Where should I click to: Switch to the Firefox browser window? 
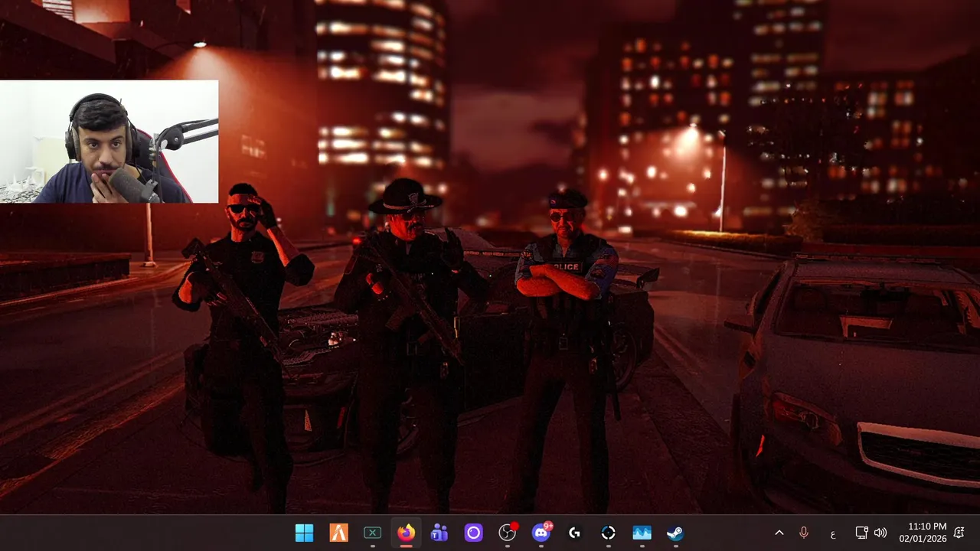(406, 533)
